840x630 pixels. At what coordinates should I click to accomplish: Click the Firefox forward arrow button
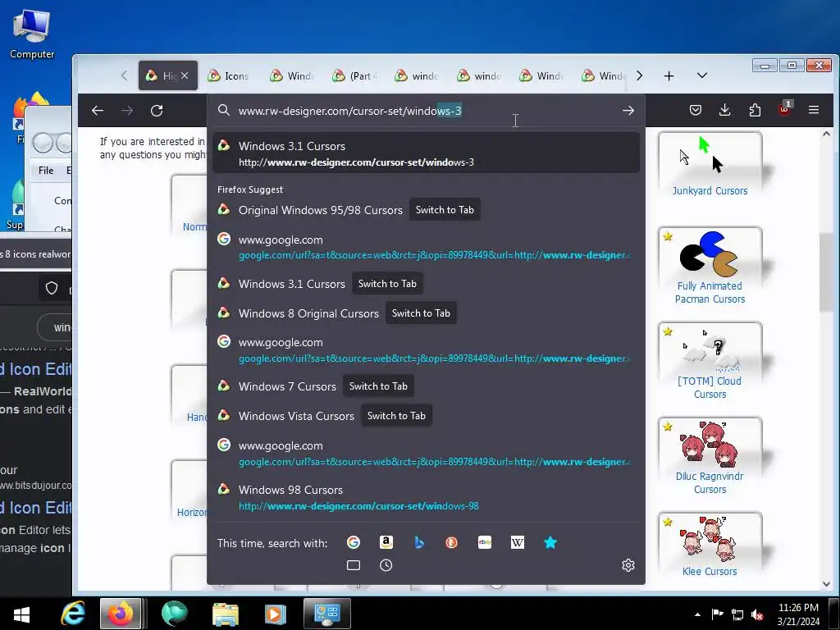point(127,111)
